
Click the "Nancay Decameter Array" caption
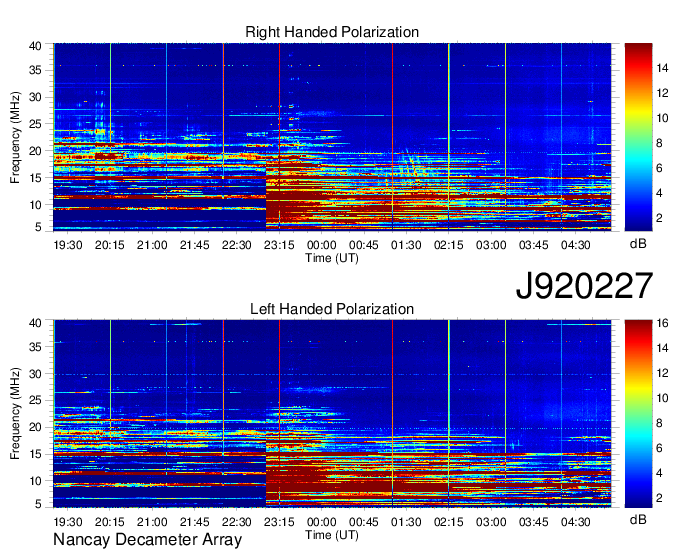coord(147,540)
